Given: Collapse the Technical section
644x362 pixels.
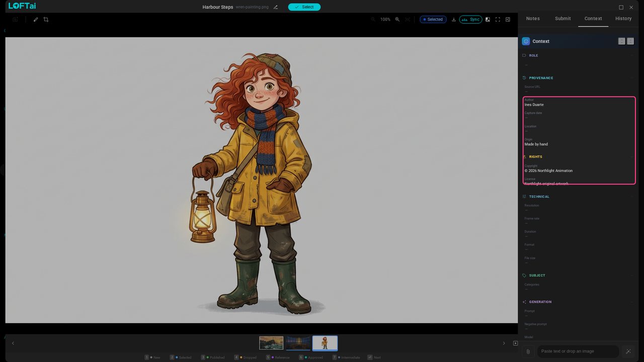Looking at the screenshot, I should point(632,197).
